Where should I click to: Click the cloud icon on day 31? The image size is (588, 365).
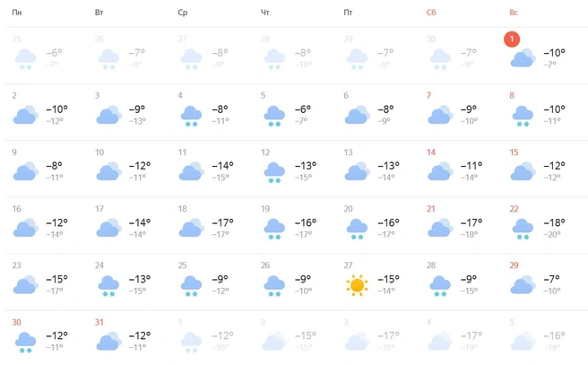(108, 341)
